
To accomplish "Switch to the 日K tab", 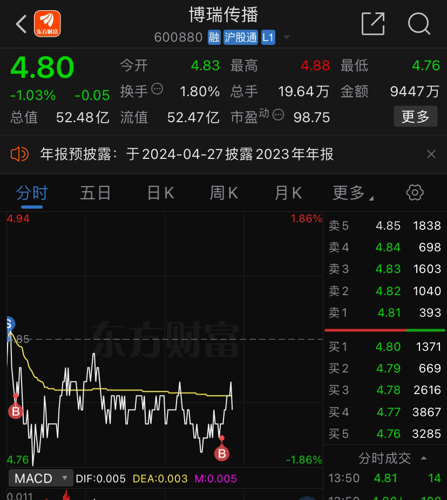I will tap(161, 193).
